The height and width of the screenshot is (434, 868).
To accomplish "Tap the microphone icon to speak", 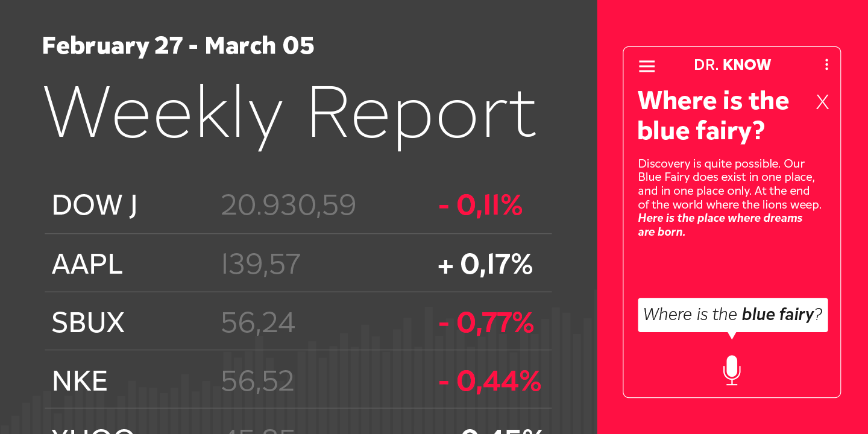I will point(732,370).
